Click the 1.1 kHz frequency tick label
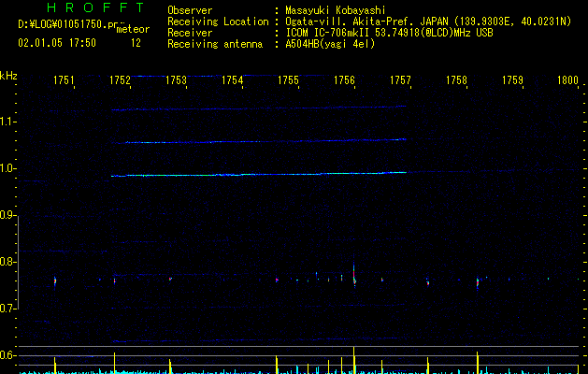The height and width of the screenshot is (374, 588). 7,122
